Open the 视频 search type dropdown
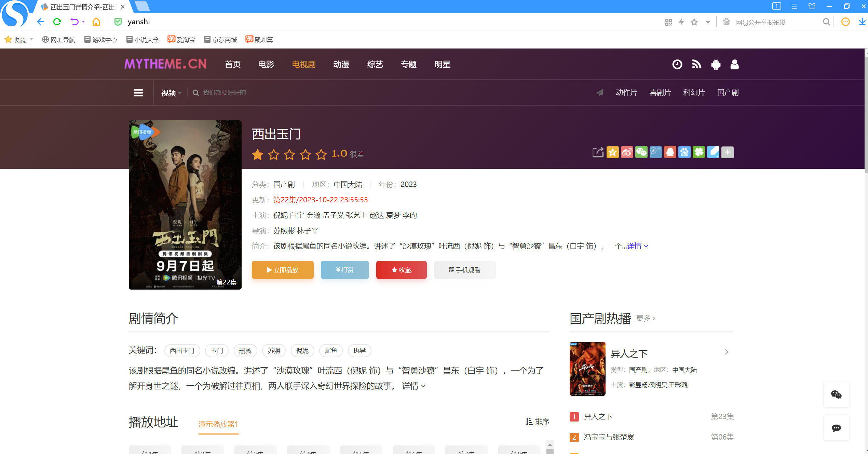Image resolution: width=868 pixels, height=454 pixels. coord(171,93)
